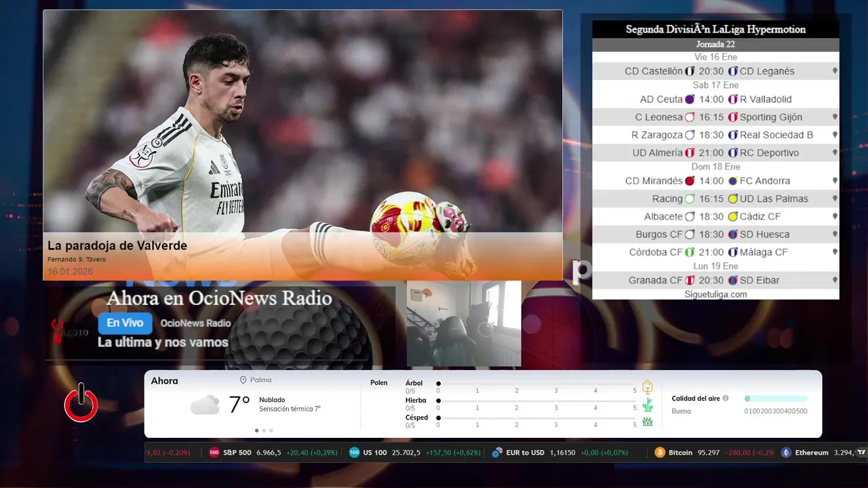Click the 'Sporting Gijón' team name
The width and height of the screenshot is (868, 488).
click(x=770, y=117)
